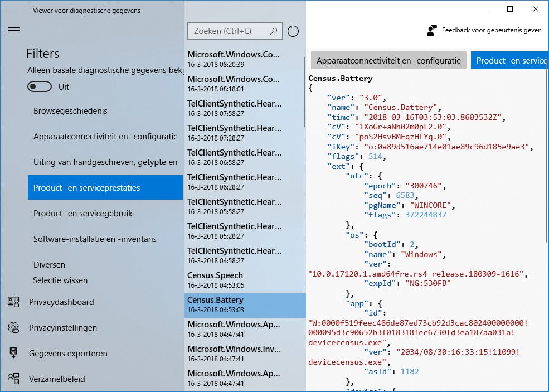The height and width of the screenshot is (392, 549).
Task: Select the Browsegeschiedenis filter
Action: coord(70,111)
